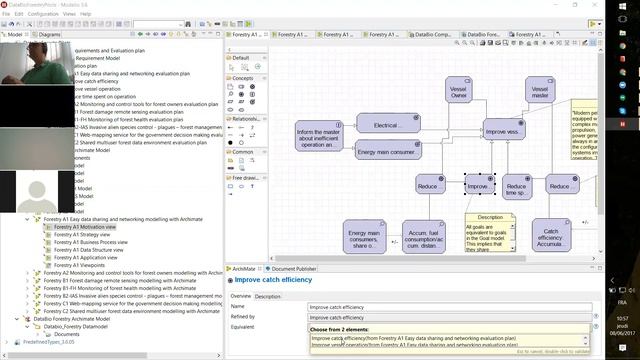Select the Vessel Owner diagram node
This screenshot has height=360, width=640.
click(x=458, y=89)
